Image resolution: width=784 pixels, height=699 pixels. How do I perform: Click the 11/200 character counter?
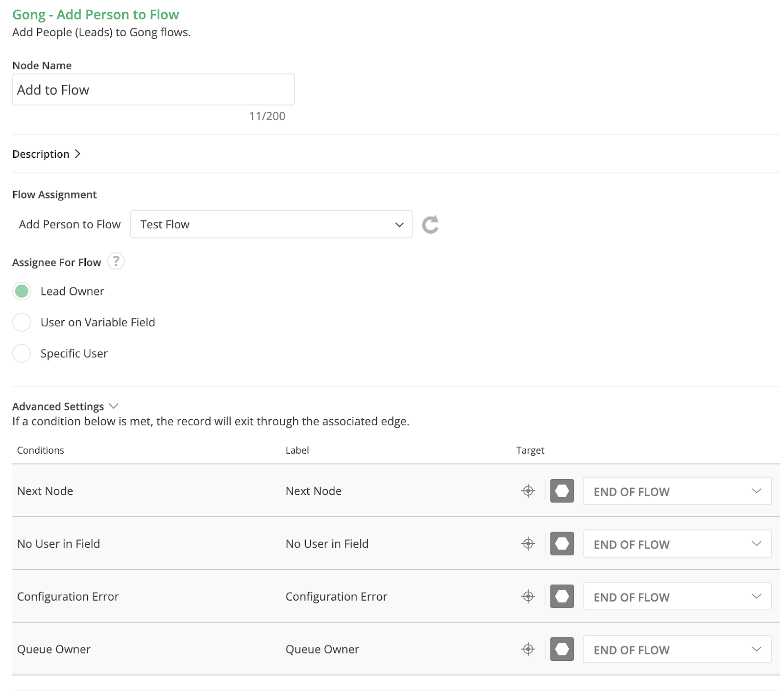[267, 116]
